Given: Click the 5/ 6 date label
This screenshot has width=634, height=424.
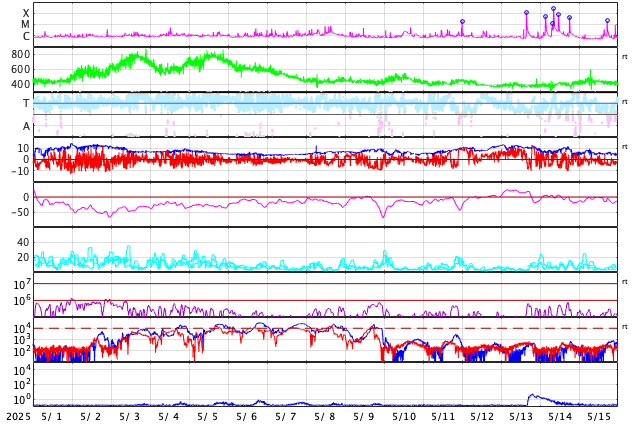Looking at the screenshot, I should point(247,417).
